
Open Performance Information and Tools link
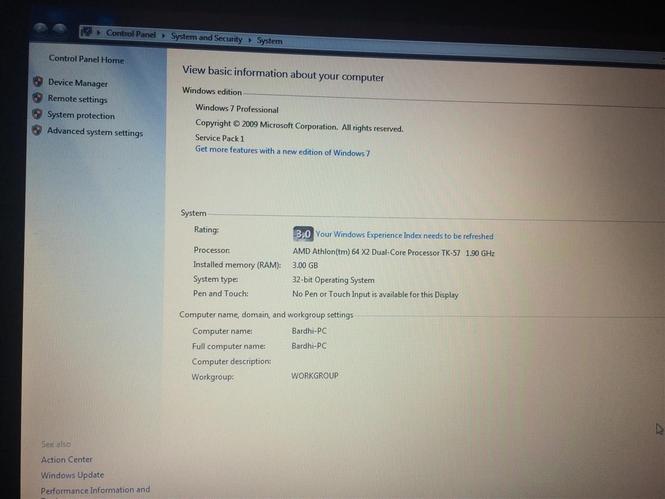pyautogui.click(x=95, y=491)
